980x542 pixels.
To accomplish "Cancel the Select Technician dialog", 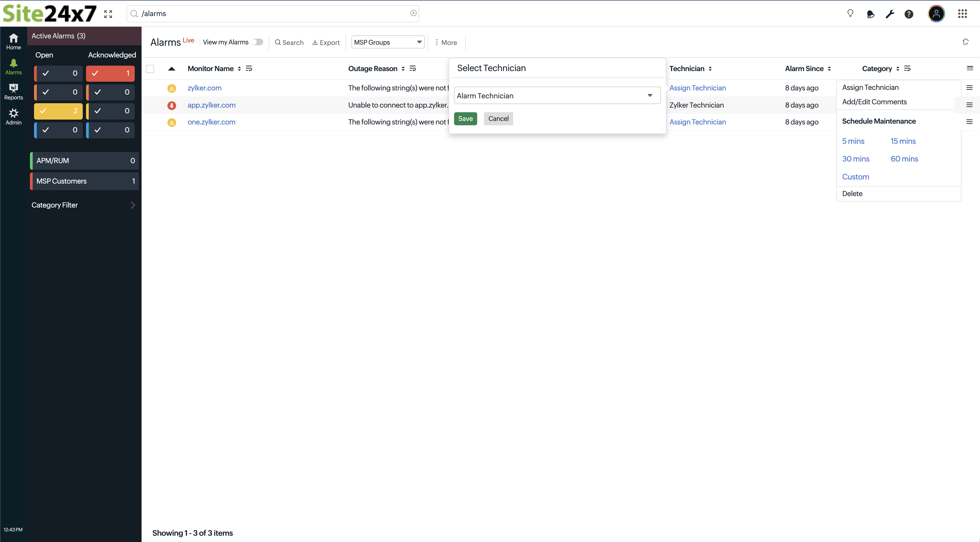I will pyautogui.click(x=498, y=119).
